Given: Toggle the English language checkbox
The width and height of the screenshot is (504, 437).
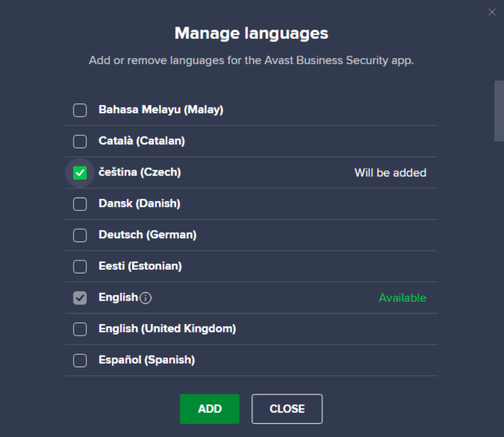Looking at the screenshot, I should (x=80, y=298).
